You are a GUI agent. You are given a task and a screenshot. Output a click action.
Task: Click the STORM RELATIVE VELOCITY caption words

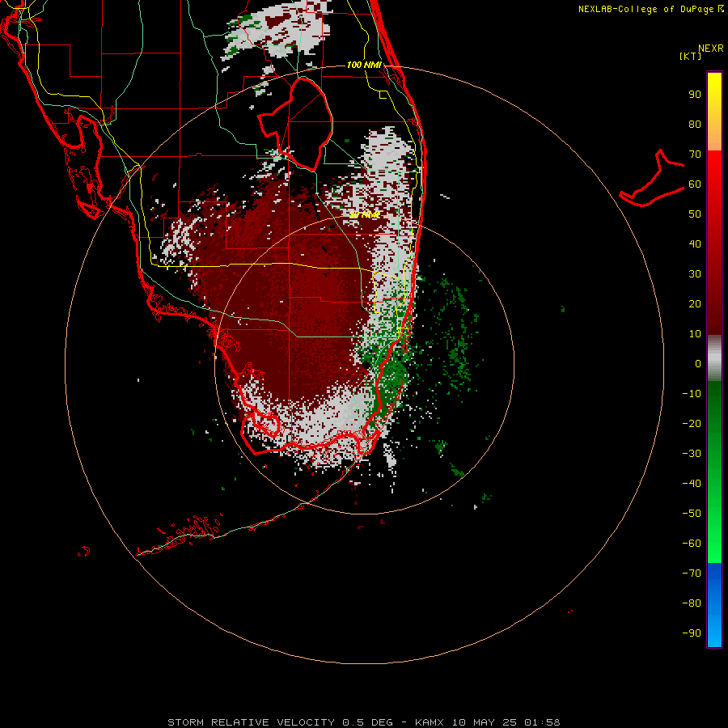pyautogui.click(x=251, y=722)
